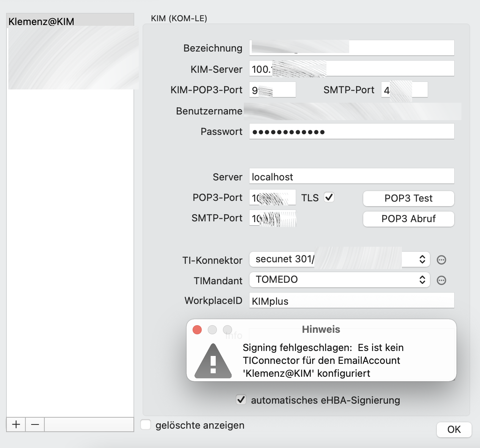Click the warning triangle icon in Hinweis
The height and width of the screenshot is (448, 480).
point(213,361)
